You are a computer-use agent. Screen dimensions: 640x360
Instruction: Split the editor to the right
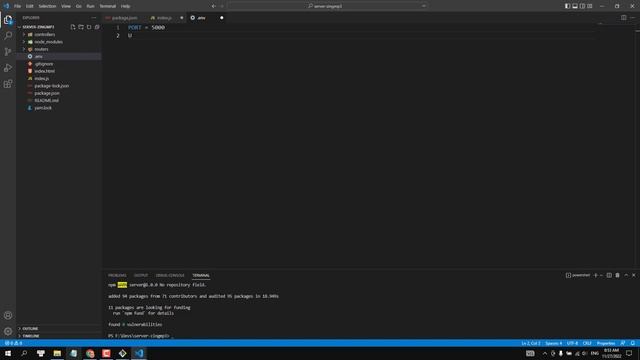[624, 18]
